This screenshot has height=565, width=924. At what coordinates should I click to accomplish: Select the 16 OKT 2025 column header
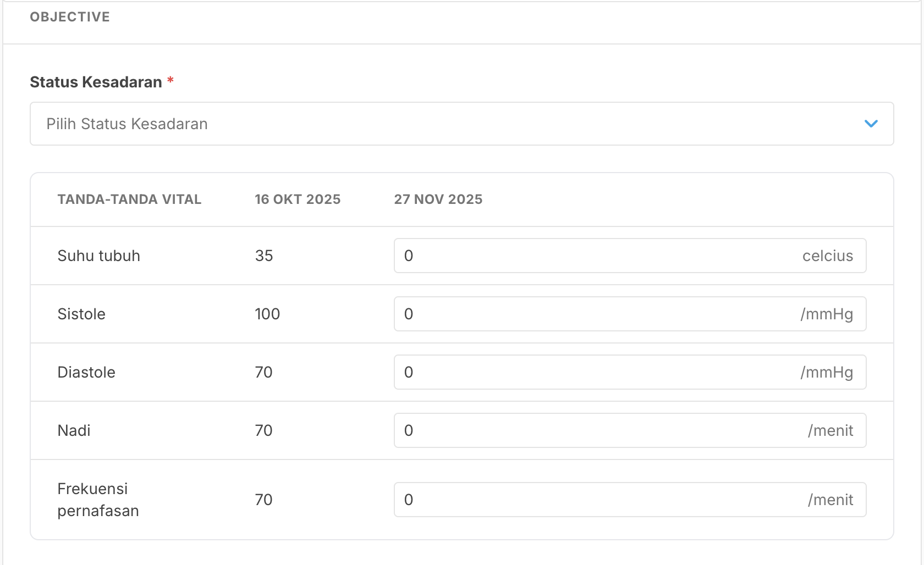point(298,199)
